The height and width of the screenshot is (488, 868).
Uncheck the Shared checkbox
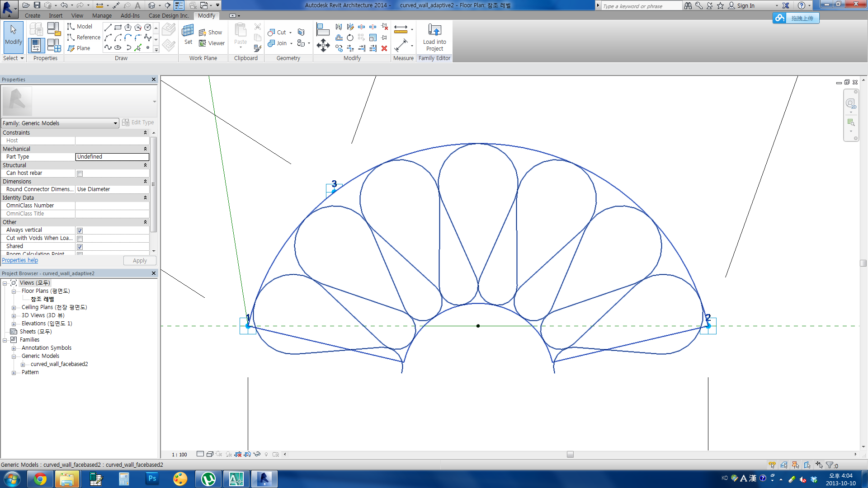pos(80,247)
